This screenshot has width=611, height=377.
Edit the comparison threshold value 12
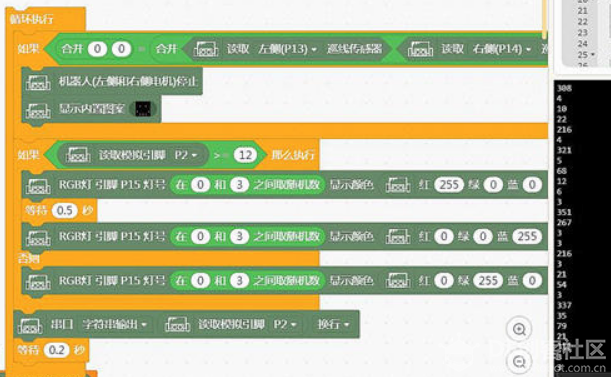coord(245,155)
